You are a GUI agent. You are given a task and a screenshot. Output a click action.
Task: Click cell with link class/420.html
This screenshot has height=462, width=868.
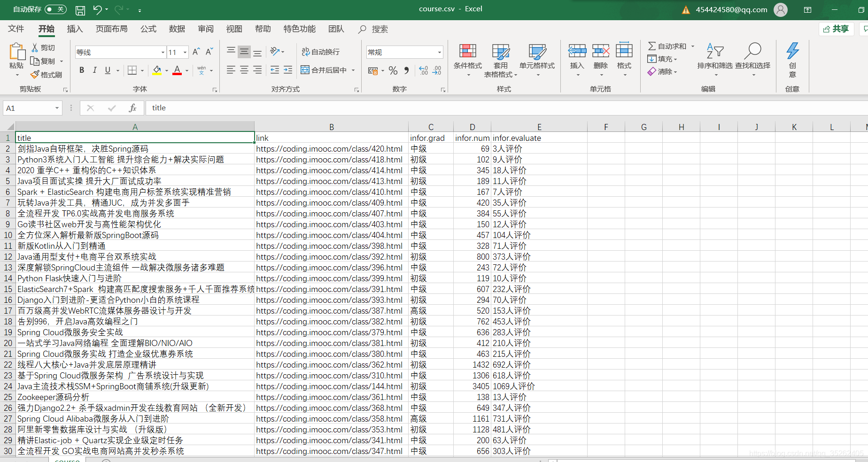click(332, 149)
